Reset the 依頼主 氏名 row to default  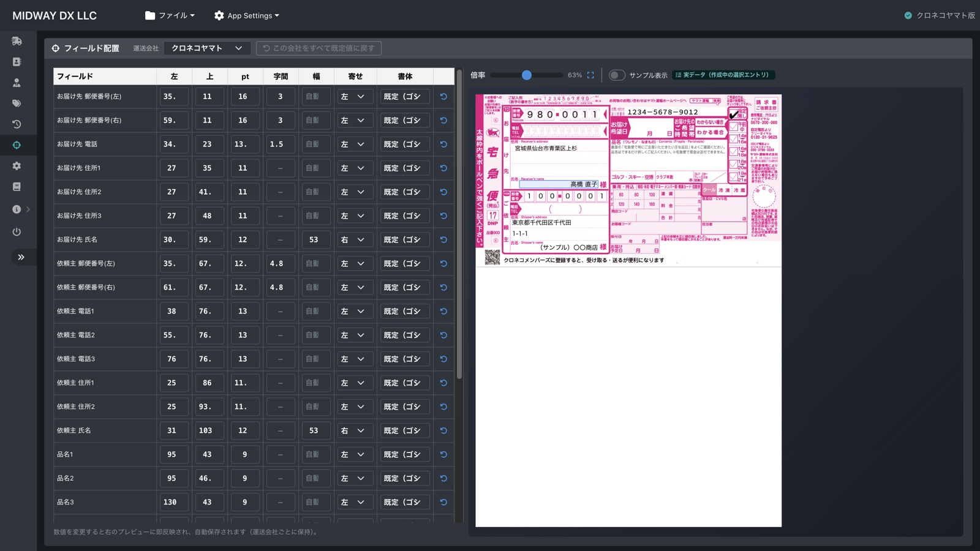[443, 431]
